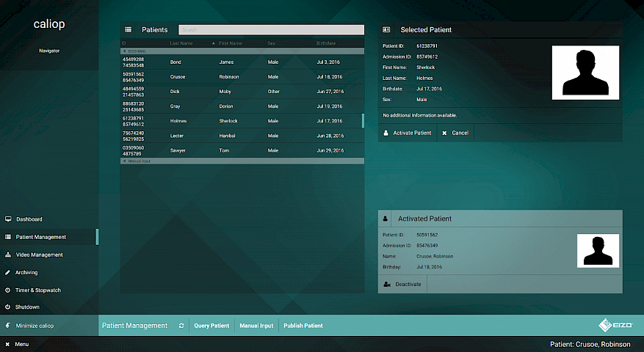Click the Dashboard monitor icon

[8, 219]
